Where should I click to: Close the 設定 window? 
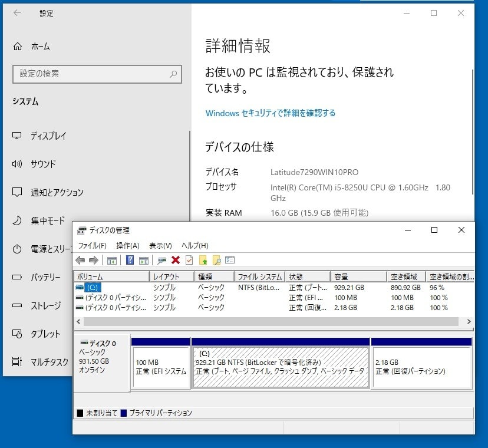pyautogui.click(x=461, y=13)
